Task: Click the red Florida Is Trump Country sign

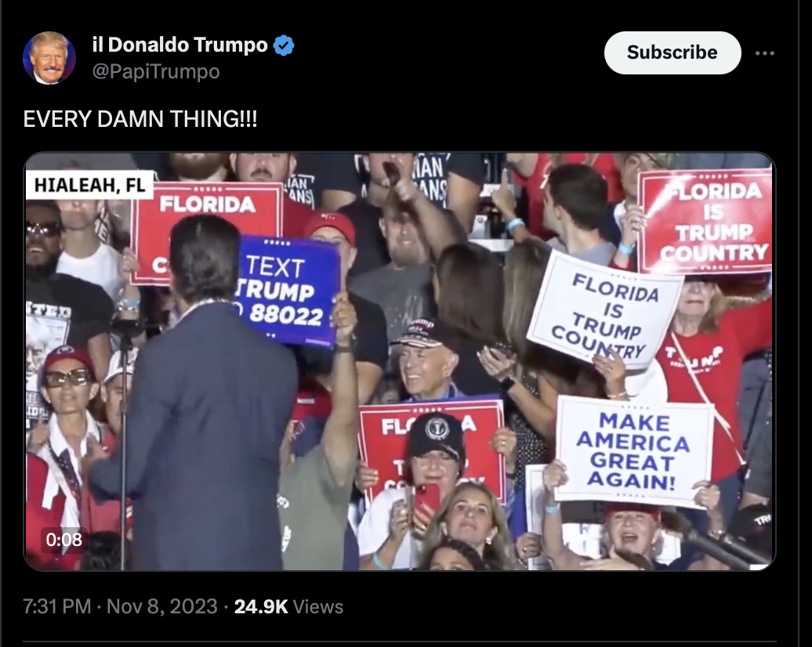Action: pos(705,221)
